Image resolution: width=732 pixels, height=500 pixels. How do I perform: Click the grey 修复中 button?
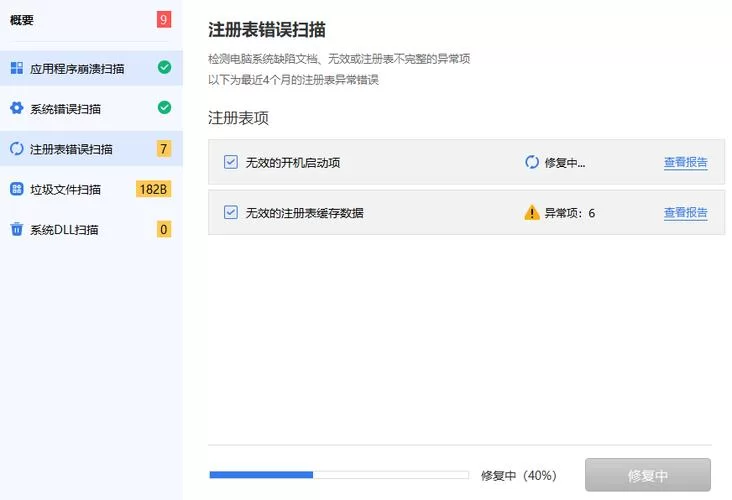coord(648,475)
